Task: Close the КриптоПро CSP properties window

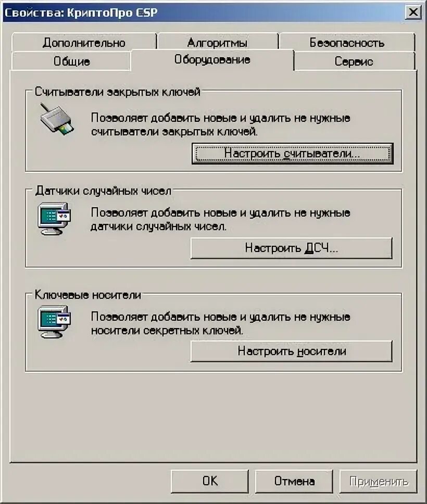Action: point(413,12)
